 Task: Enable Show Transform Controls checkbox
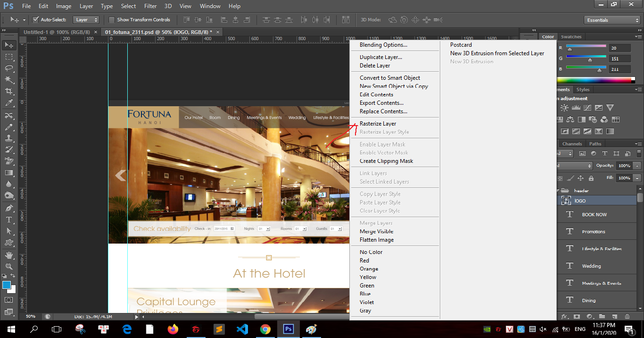click(x=112, y=20)
